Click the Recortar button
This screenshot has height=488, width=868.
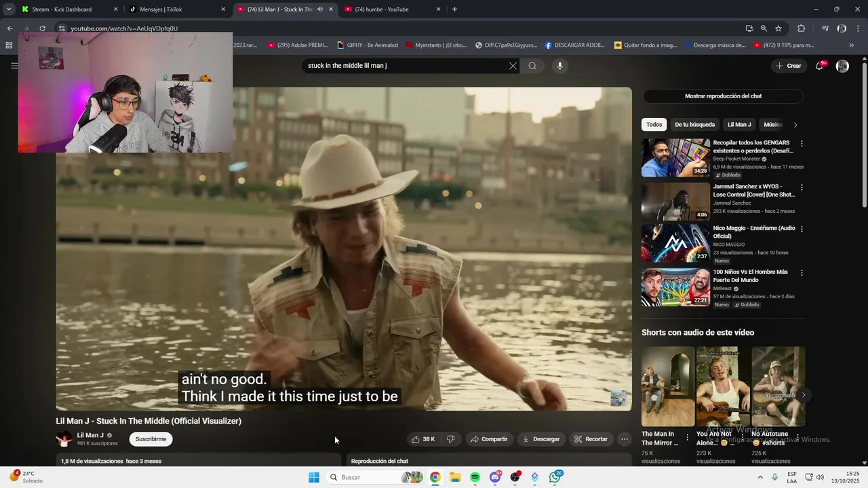tap(591, 439)
